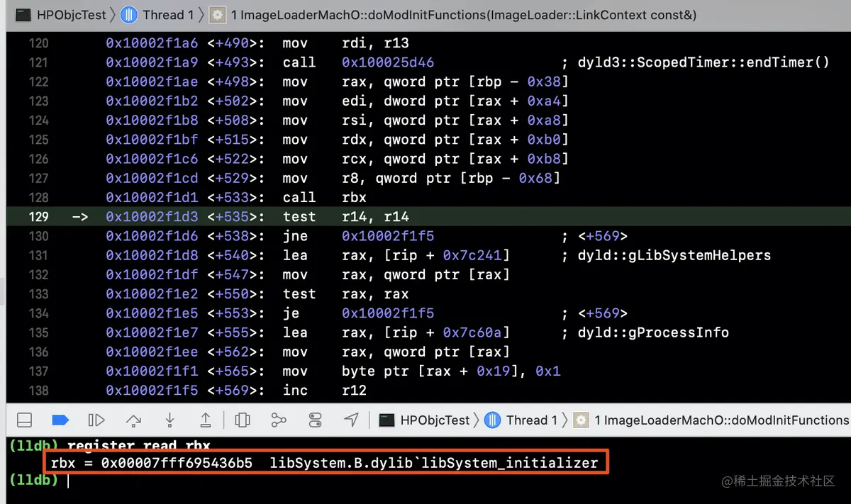Step over the current instruction
The image size is (851, 504).
pyautogui.click(x=133, y=420)
